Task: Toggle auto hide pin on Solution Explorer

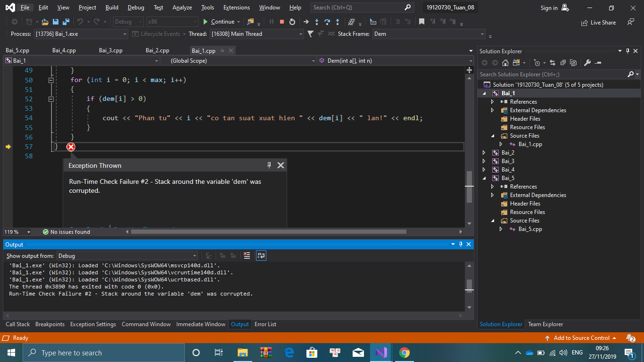Action: click(x=627, y=51)
